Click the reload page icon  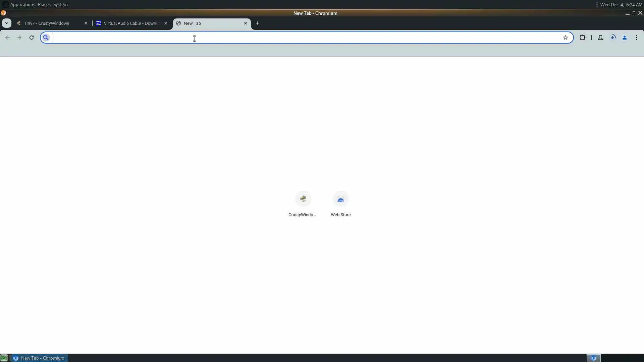32,38
